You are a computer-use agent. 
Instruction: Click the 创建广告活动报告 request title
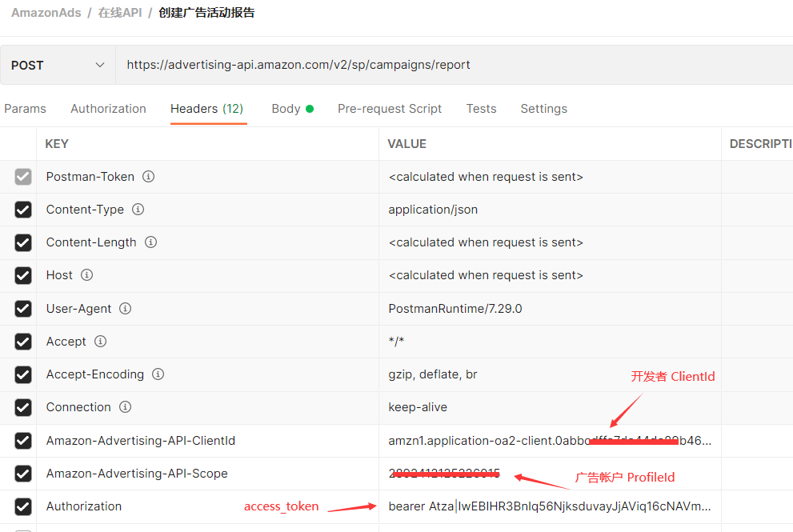coord(206,13)
